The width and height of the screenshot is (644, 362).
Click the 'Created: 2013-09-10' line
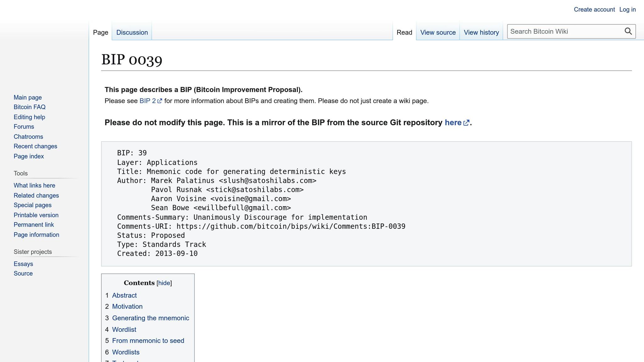click(157, 254)
